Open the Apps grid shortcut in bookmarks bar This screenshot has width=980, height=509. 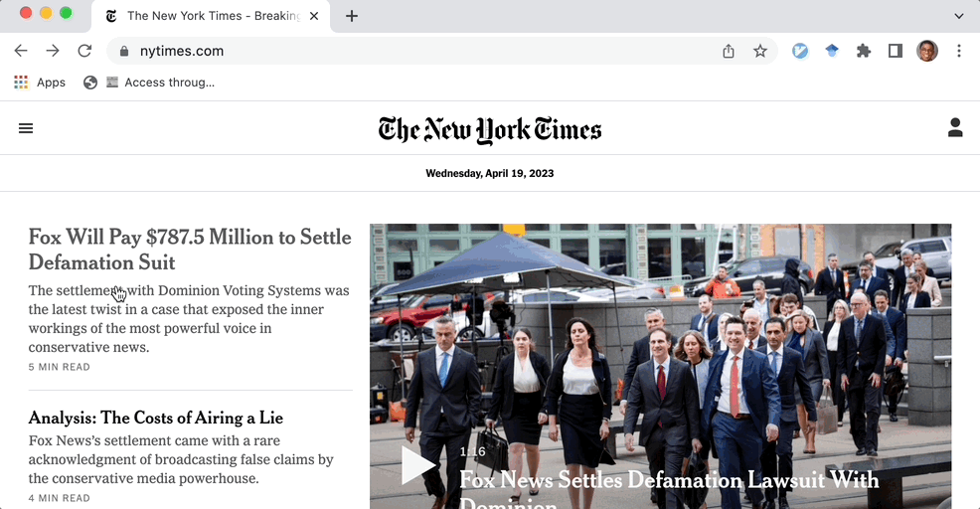tap(40, 83)
